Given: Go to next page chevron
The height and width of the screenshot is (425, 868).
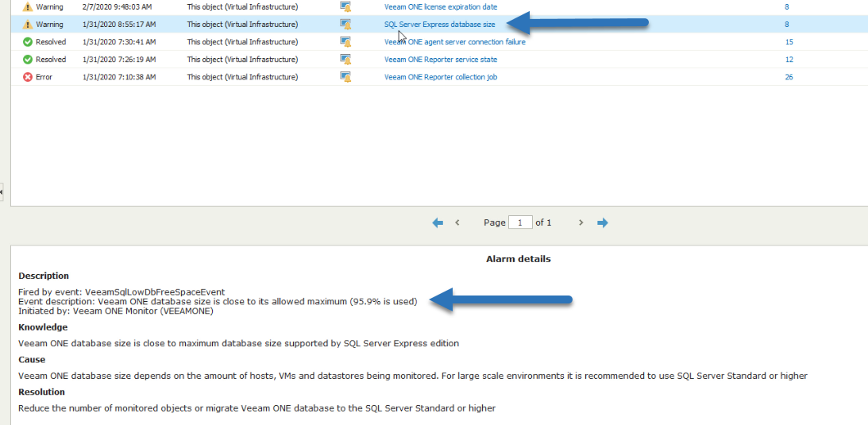Looking at the screenshot, I should point(581,222).
